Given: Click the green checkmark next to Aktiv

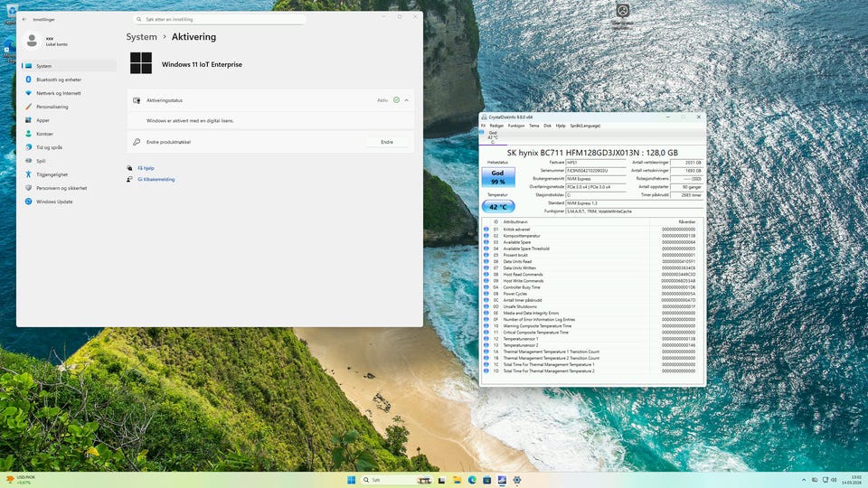Looking at the screenshot, I should tap(396, 100).
